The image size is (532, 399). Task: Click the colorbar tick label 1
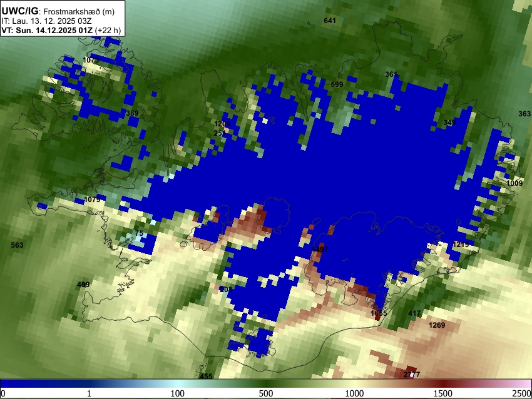(x=90, y=393)
